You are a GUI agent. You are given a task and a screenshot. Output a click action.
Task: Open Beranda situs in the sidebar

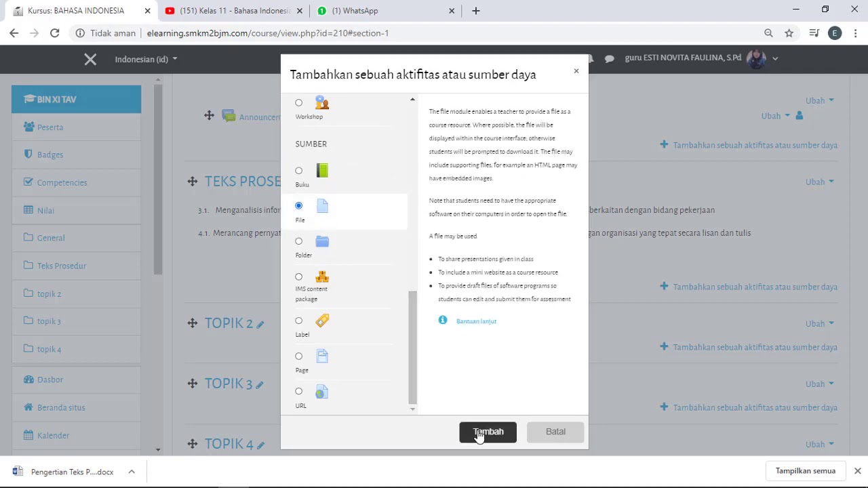pos(76,407)
